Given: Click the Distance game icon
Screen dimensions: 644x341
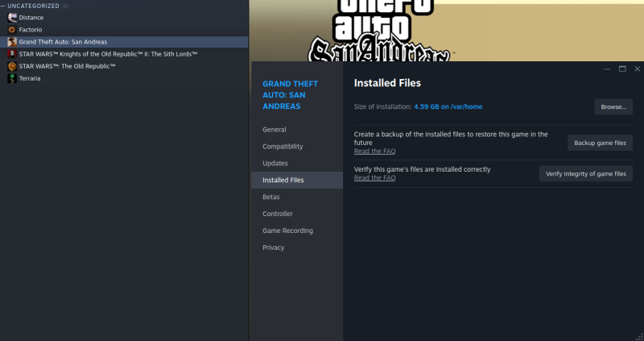Looking at the screenshot, I should point(12,17).
